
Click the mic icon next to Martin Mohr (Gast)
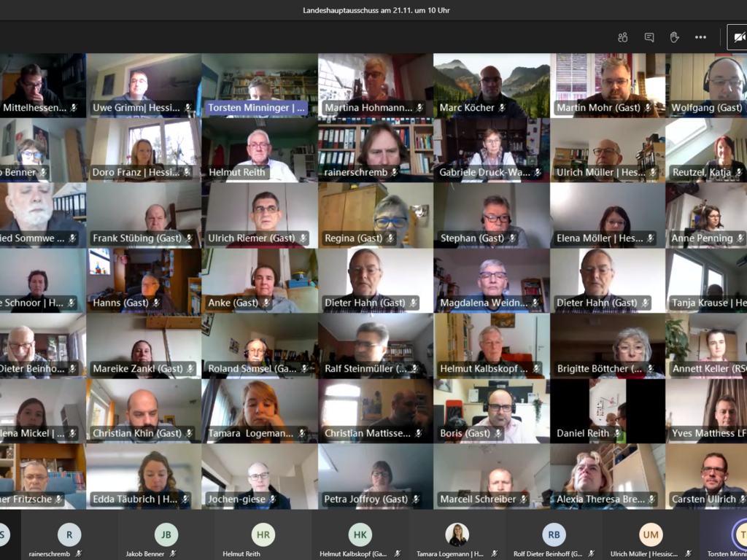pos(647,108)
